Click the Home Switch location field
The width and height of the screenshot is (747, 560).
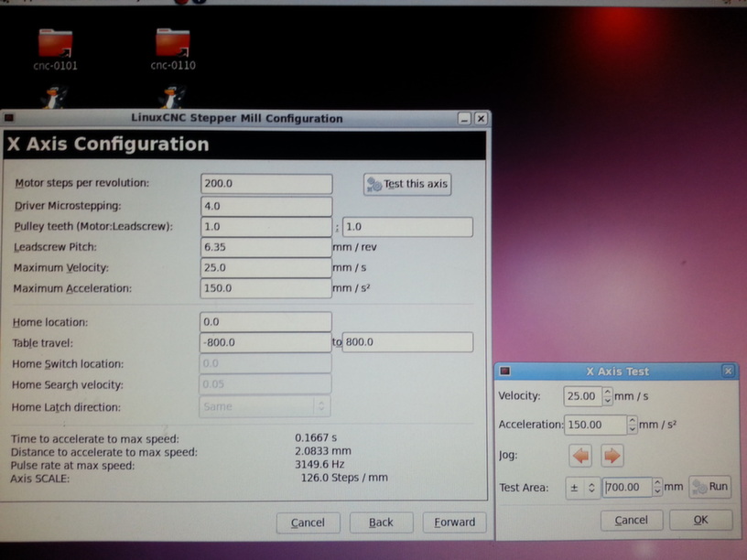[265, 364]
